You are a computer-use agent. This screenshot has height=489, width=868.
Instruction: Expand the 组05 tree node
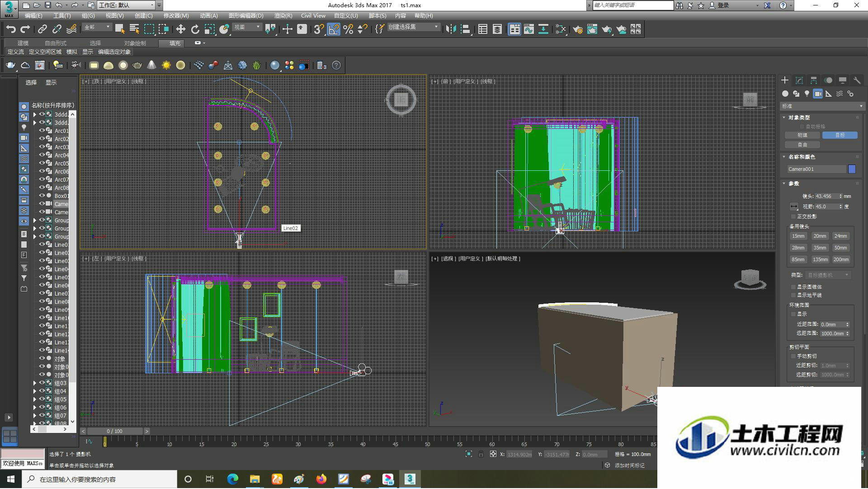(35, 399)
